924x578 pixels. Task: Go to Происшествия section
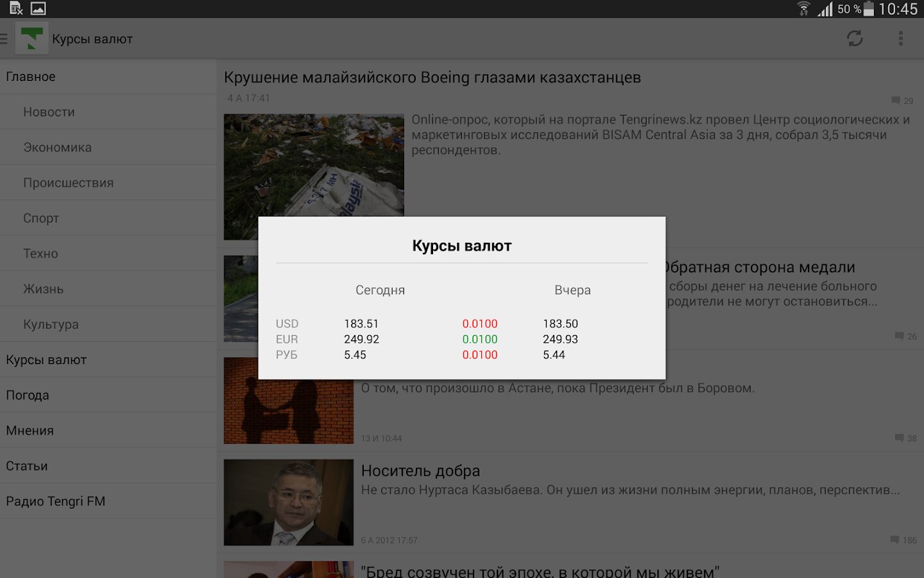(68, 182)
